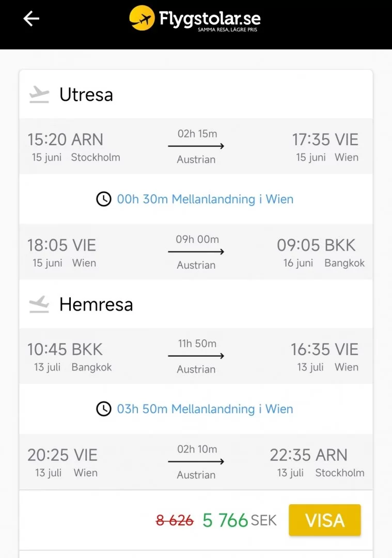Click the arrow of 02h 15m flight
The image size is (392, 558).
point(196,147)
